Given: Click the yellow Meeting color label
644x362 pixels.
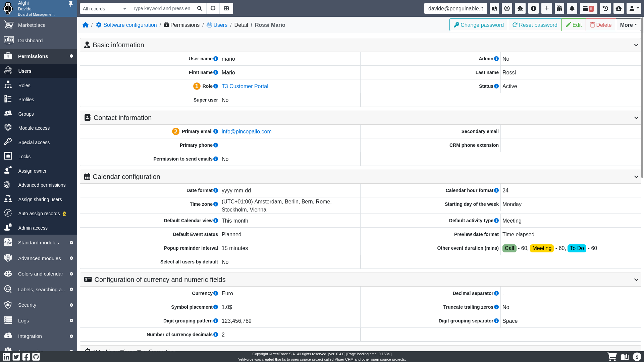Looking at the screenshot, I should click(542, 248).
